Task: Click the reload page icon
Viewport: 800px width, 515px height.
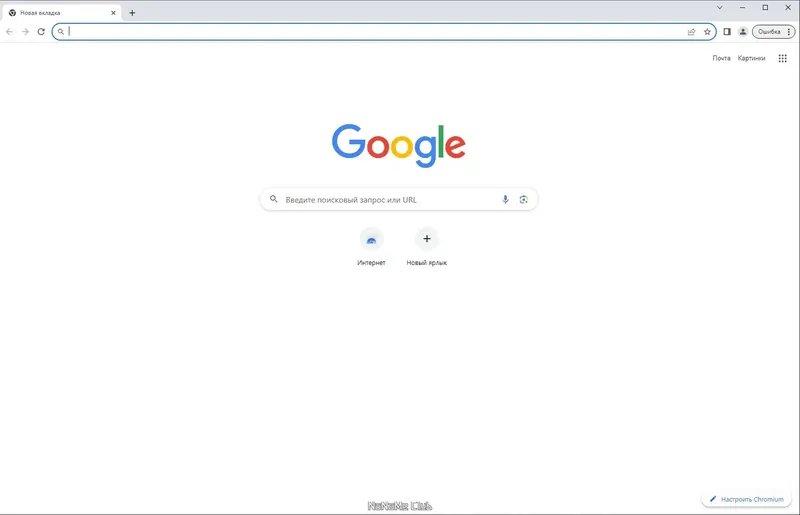Action: pos(41,32)
